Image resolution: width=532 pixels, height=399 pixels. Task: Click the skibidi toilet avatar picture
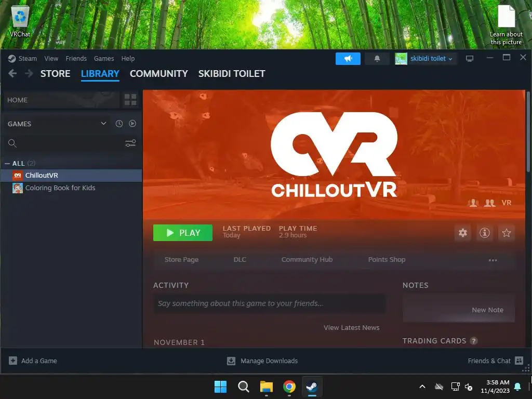401,58
